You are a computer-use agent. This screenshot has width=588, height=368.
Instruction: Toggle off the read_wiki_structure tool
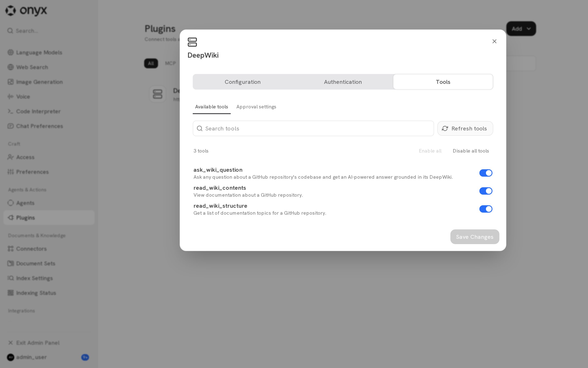[x=486, y=209]
